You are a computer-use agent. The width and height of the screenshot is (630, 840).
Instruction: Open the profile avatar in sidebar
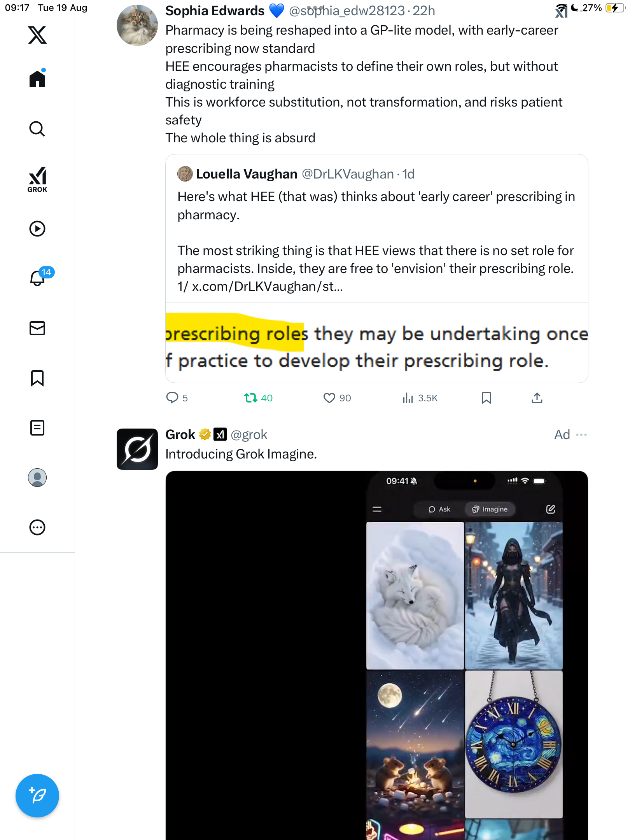[37, 478]
